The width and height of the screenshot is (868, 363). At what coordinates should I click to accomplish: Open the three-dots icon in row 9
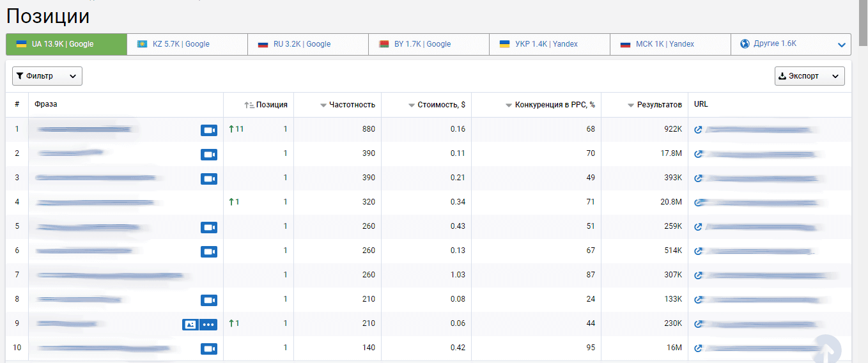pos(209,324)
